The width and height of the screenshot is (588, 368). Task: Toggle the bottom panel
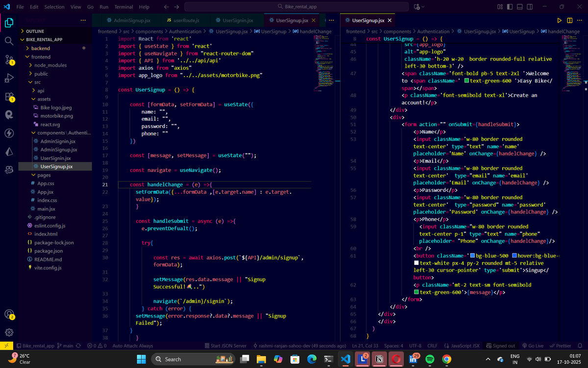tap(519, 7)
